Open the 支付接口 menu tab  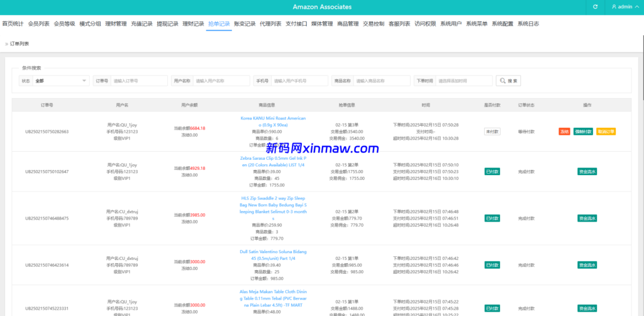click(296, 24)
